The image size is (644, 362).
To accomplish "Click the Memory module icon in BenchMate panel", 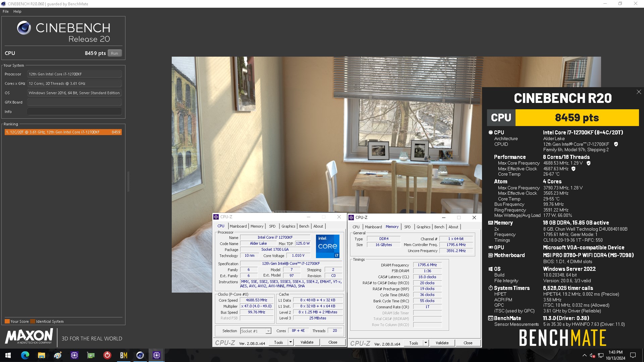I will [490, 223].
